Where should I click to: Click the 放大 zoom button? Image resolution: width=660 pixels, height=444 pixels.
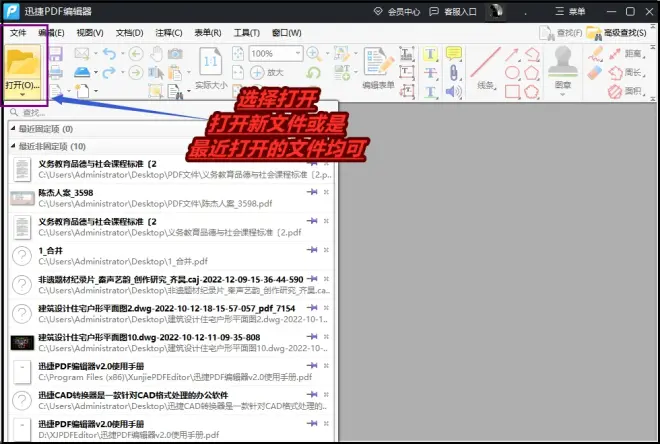pos(267,72)
